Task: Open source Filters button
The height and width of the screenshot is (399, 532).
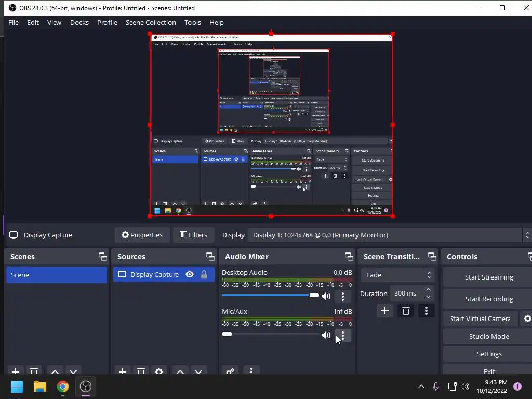Action: [193, 235]
